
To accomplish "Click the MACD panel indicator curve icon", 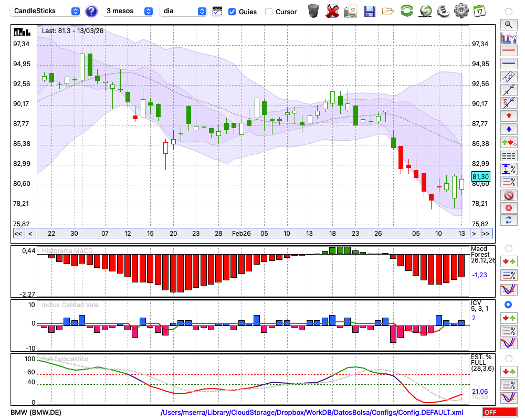I will click(509, 289).
